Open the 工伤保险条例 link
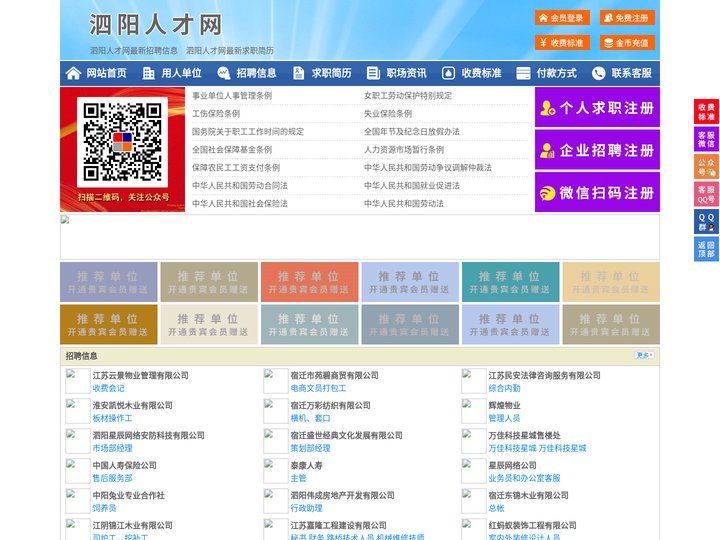Viewport: 720px width, 540px height. click(x=216, y=113)
